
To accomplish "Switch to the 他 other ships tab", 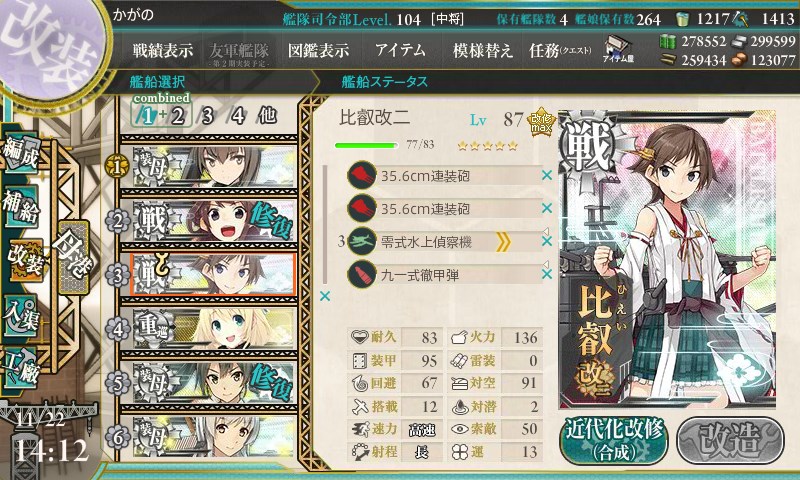I will click(268, 115).
